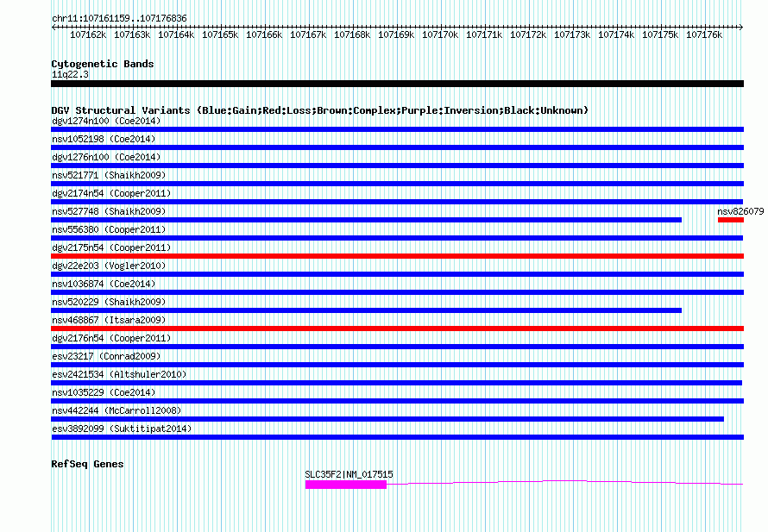Select the nsv1052198 (Coe2014) variant label
The width and height of the screenshot is (768, 532).
click(104, 139)
